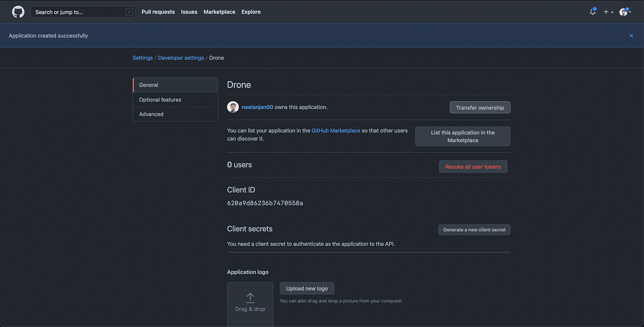Switch to Optional features tab
Viewport: 644px width, 327px height.
tap(175, 100)
